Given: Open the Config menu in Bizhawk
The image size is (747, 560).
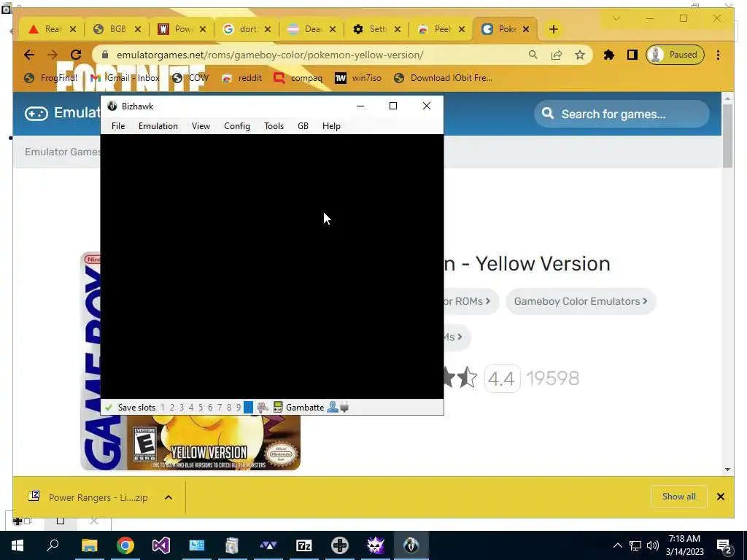Looking at the screenshot, I should 237,126.
